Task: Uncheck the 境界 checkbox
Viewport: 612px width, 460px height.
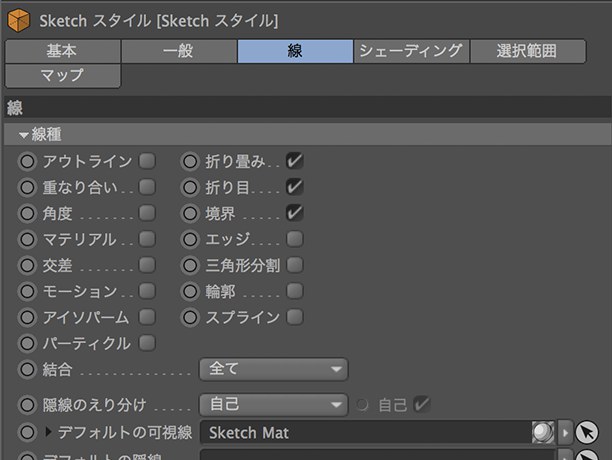Action: 295,213
